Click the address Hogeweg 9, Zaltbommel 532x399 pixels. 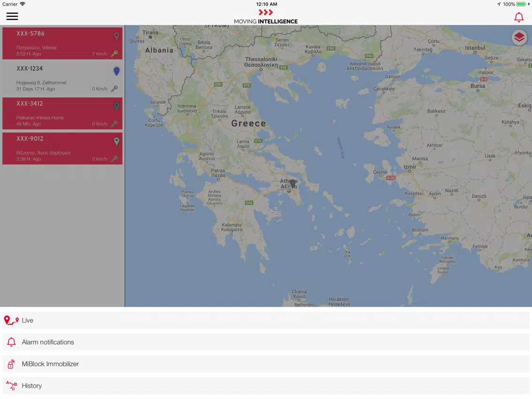[x=41, y=82]
